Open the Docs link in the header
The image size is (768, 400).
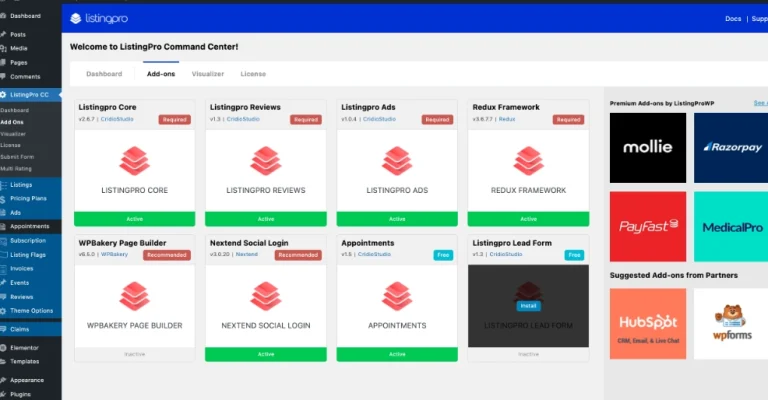click(733, 19)
